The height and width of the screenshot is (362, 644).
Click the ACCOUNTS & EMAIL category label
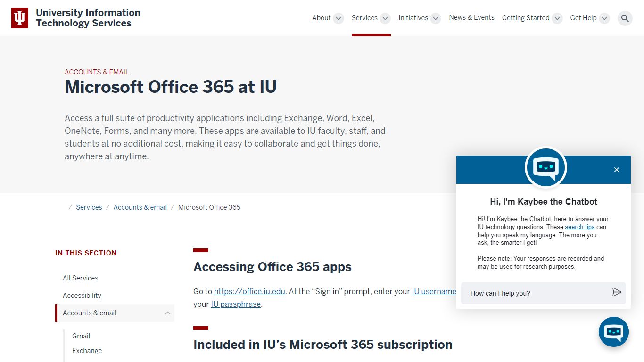pyautogui.click(x=97, y=72)
